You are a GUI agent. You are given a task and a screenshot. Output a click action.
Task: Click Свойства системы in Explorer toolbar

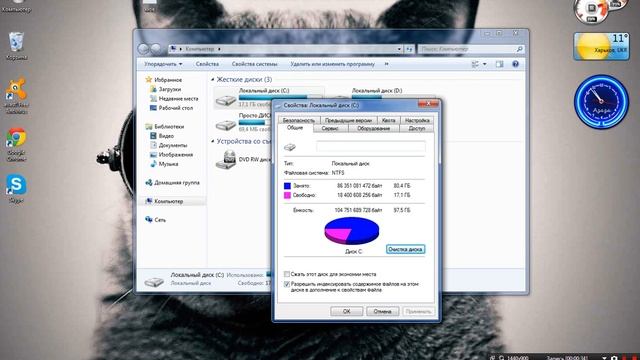coord(254,64)
